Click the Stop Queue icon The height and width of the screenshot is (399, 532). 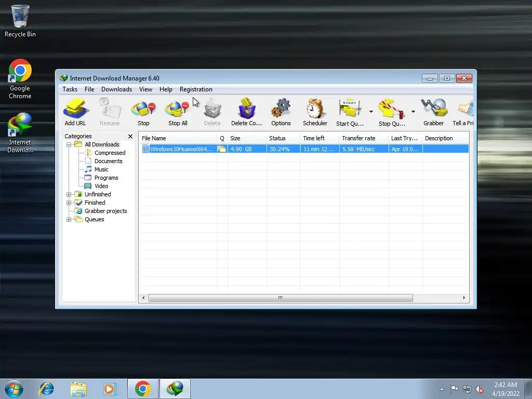pyautogui.click(x=392, y=112)
